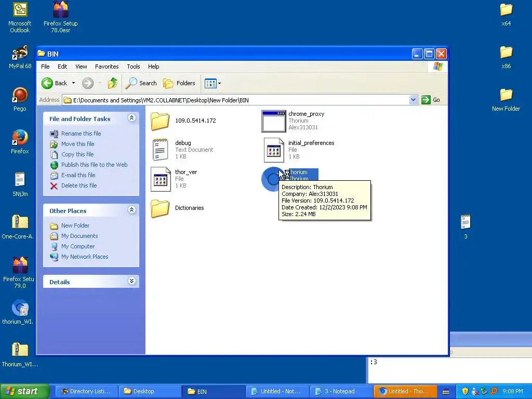Select the thor_ver file icon
This screenshot has height=399, width=532.
pyautogui.click(x=161, y=179)
